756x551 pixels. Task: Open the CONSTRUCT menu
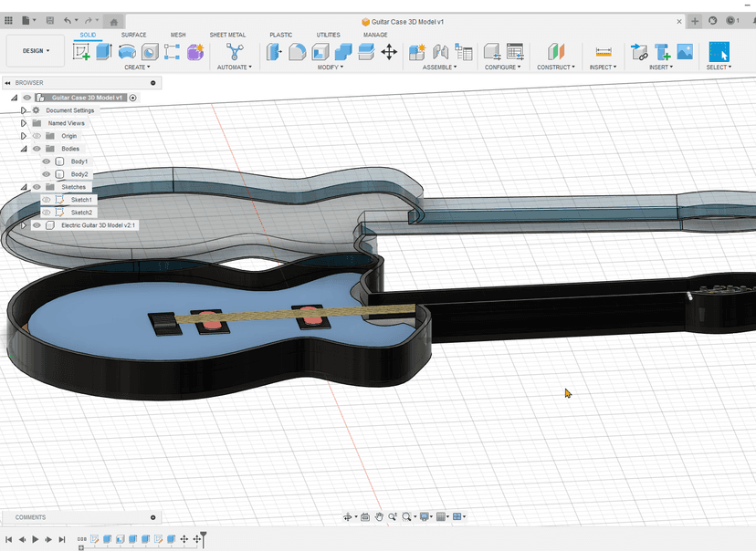556,68
